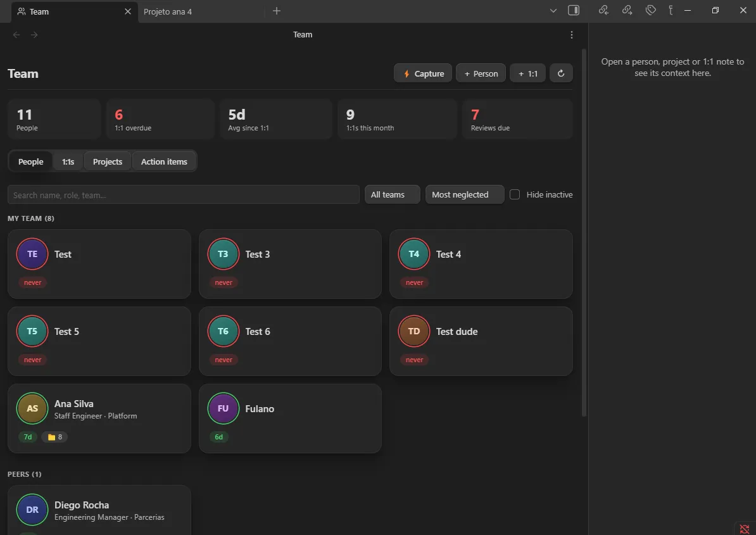Click the never badge on the Test card
The image size is (756, 535).
pyautogui.click(x=33, y=282)
